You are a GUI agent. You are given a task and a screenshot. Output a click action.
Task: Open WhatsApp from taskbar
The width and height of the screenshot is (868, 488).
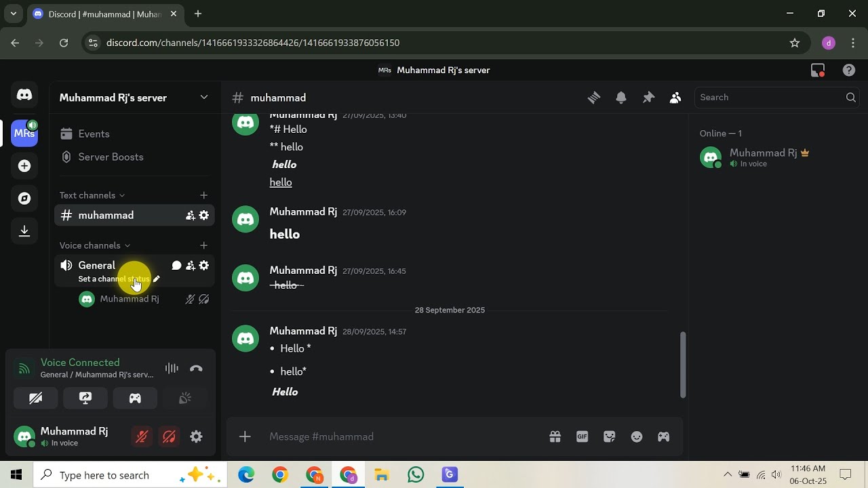pyautogui.click(x=416, y=475)
